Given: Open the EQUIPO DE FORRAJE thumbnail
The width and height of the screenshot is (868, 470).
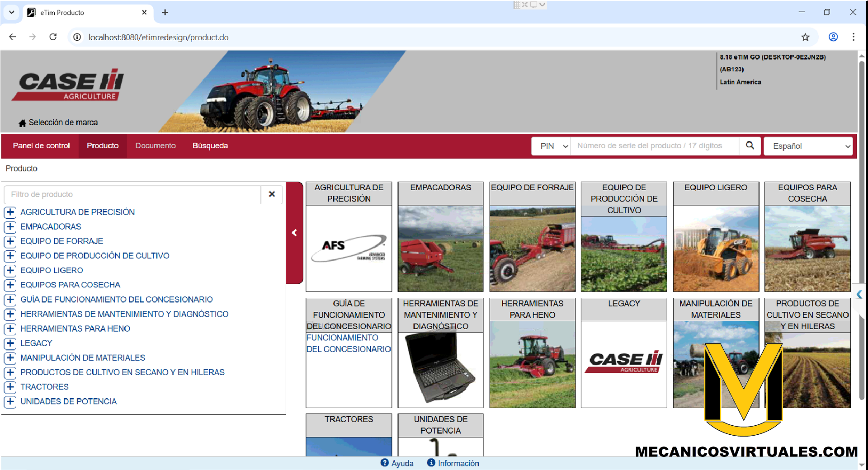Looking at the screenshot, I should coord(532,249).
